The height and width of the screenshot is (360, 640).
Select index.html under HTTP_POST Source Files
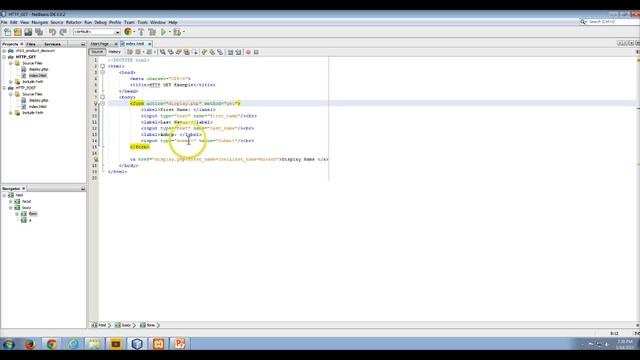click(x=38, y=107)
